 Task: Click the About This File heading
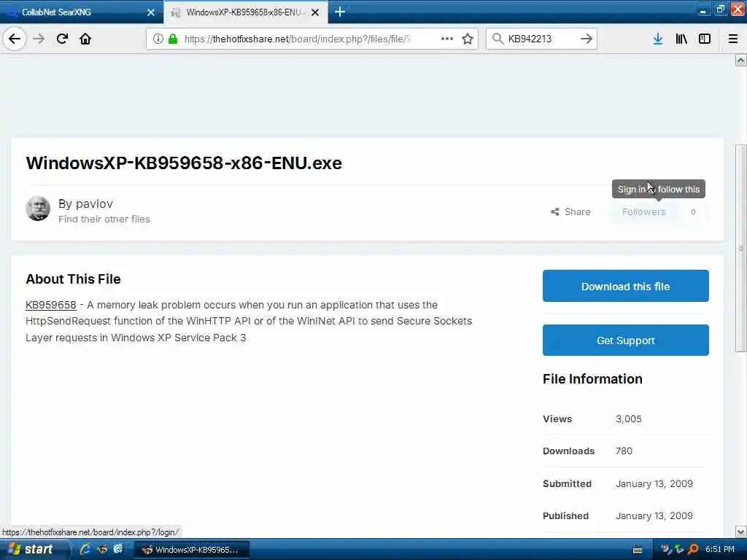[73, 279]
